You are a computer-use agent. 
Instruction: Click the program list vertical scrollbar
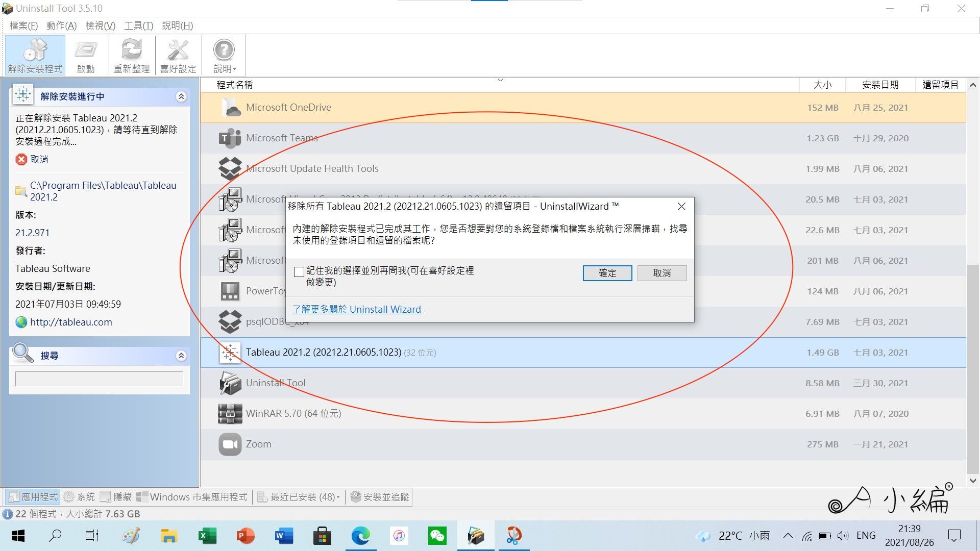[973, 369]
